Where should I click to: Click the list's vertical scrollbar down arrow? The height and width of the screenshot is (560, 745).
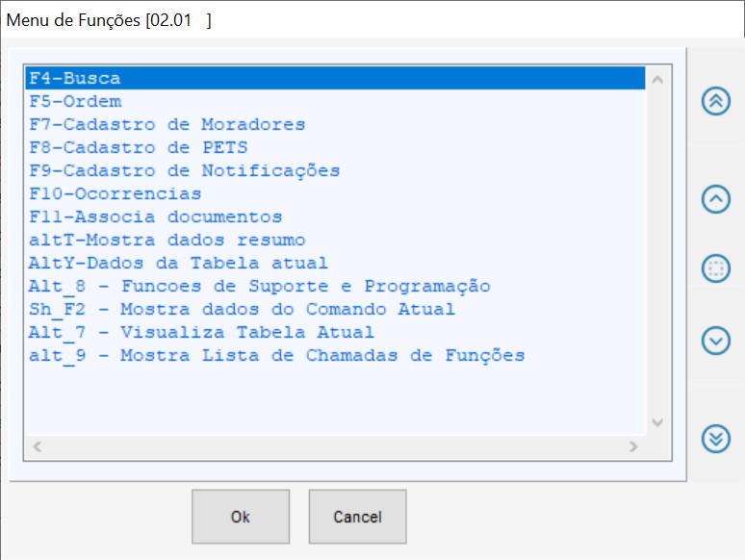(657, 422)
